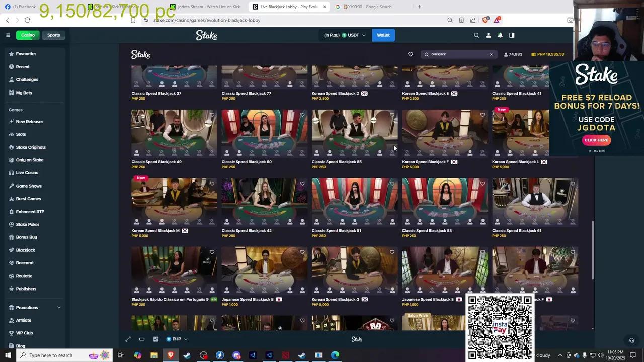Switch to the Sports tab
Screen dimensions: 644x362
[x=53, y=35]
